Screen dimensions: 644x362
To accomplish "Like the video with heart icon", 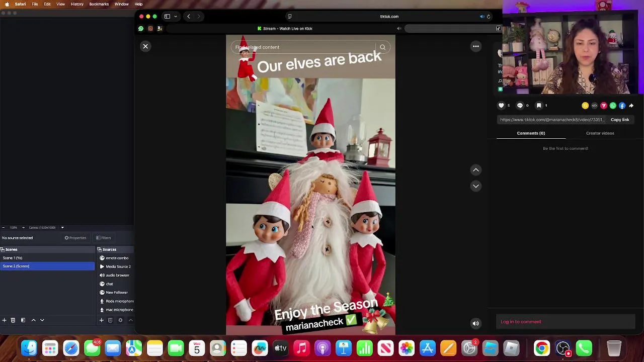I will 501,106.
